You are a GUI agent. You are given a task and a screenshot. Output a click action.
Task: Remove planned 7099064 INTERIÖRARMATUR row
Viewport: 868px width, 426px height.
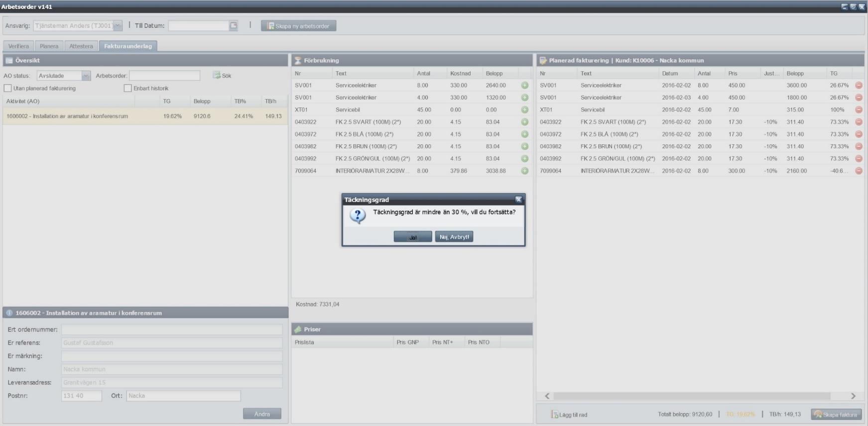tap(859, 171)
